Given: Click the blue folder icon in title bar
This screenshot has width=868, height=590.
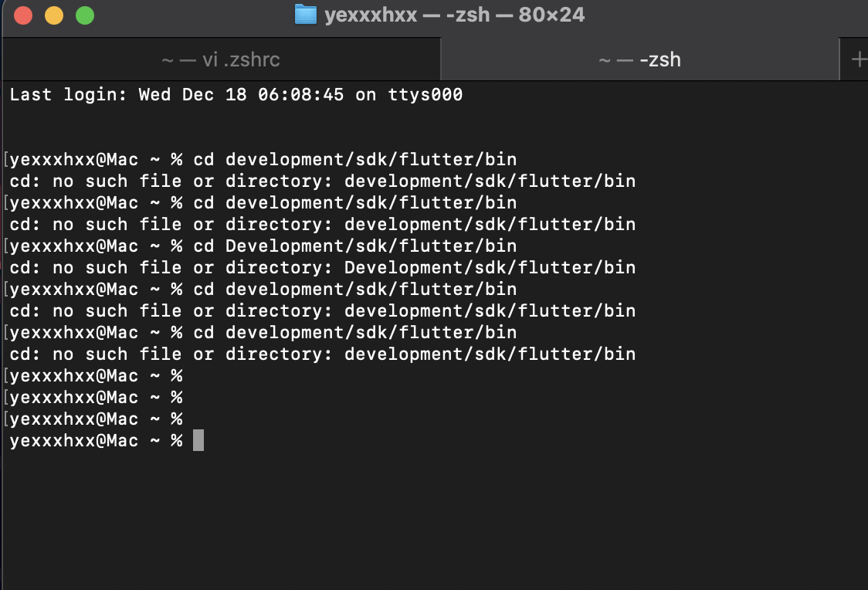Looking at the screenshot, I should (x=306, y=15).
